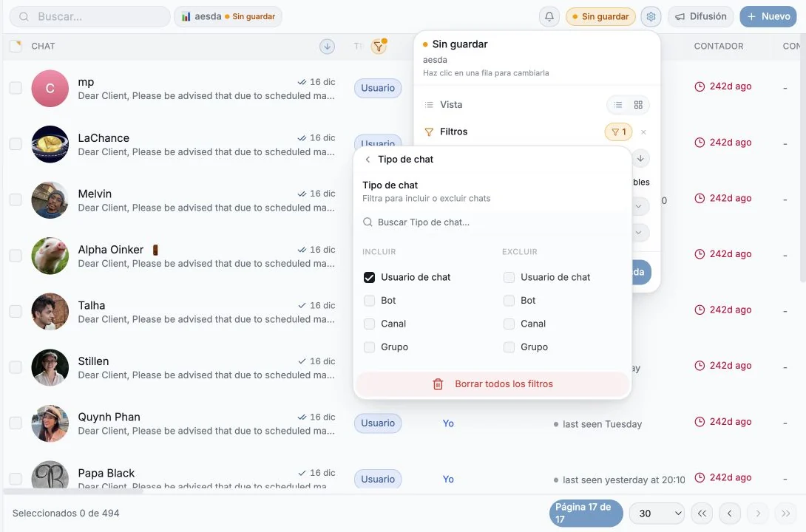Viewport: 806px width, 532px height.
Task: Open the aesda view chart icon
Action: (x=186, y=16)
